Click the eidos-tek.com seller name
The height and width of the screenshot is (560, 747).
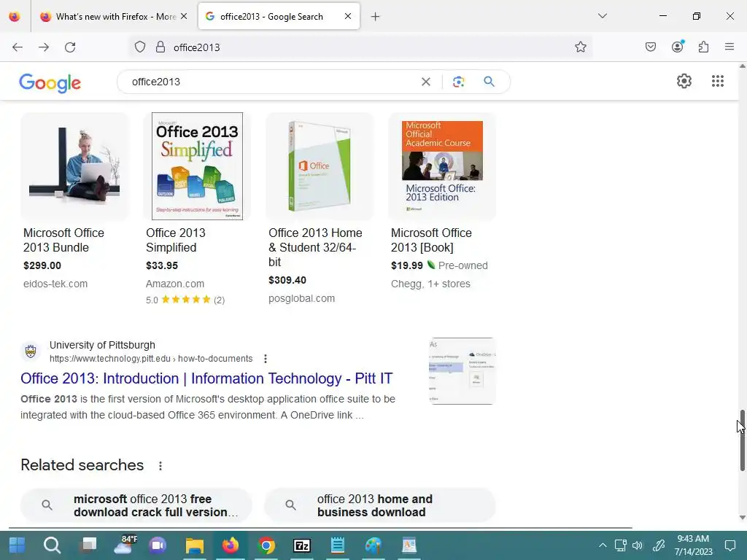55,284
